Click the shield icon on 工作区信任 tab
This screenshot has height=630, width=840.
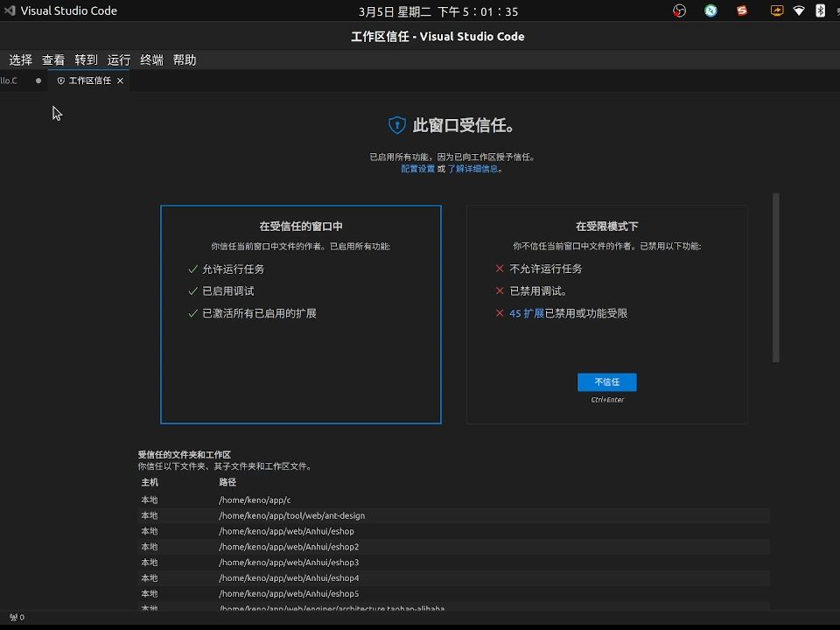(x=61, y=80)
